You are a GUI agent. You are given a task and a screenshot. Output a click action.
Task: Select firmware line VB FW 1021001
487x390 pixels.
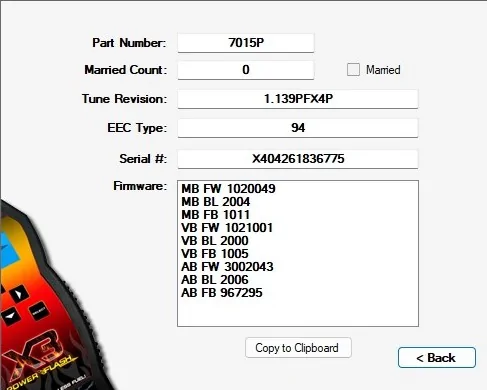[x=227, y=228]
